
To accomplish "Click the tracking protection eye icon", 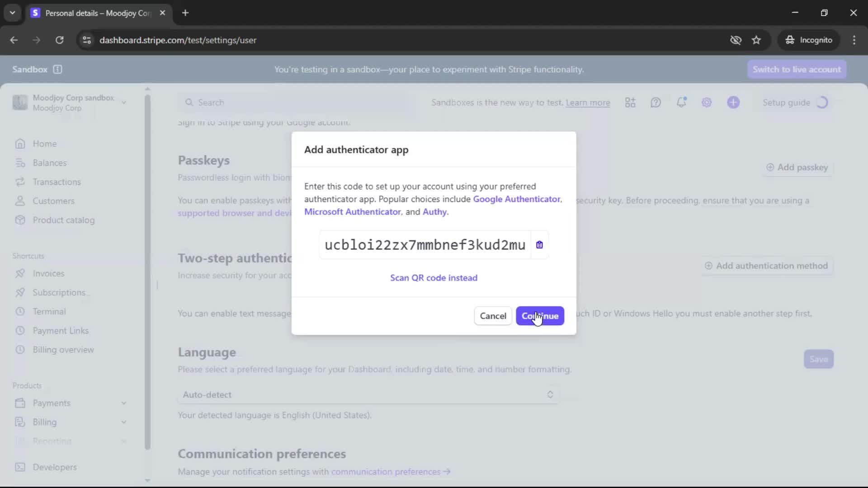I will click(736, 40).
